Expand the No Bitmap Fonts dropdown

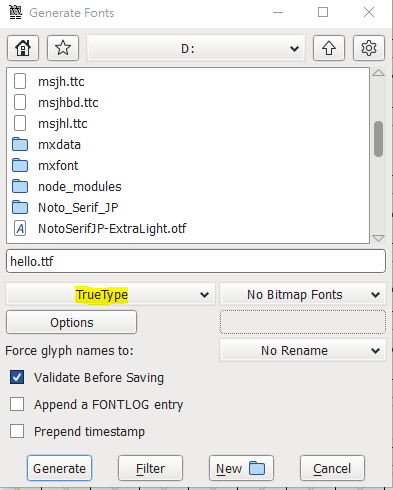point(303,294)
